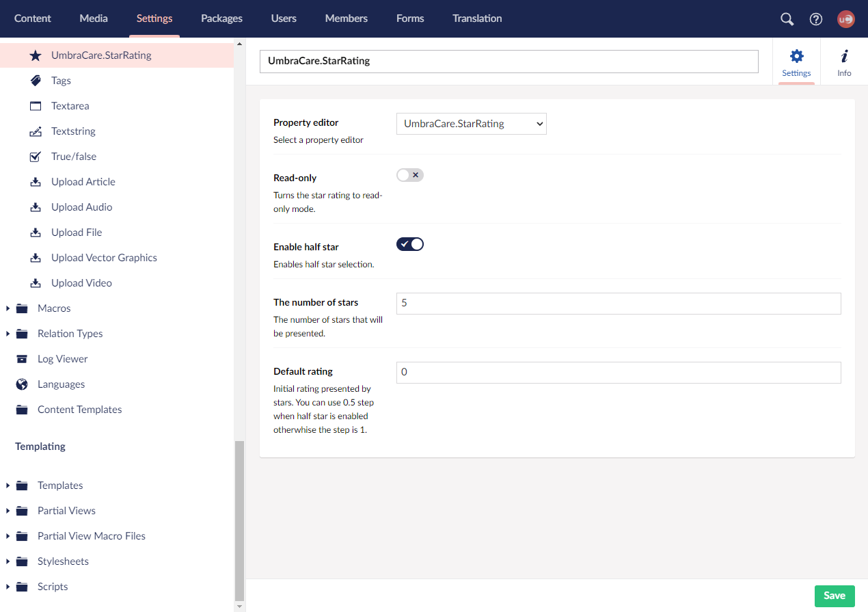Click the Templates folder icon
Image resolution: width=868 pixels, height=612 pixels.
pyautogui.click(x=23, y=485)
